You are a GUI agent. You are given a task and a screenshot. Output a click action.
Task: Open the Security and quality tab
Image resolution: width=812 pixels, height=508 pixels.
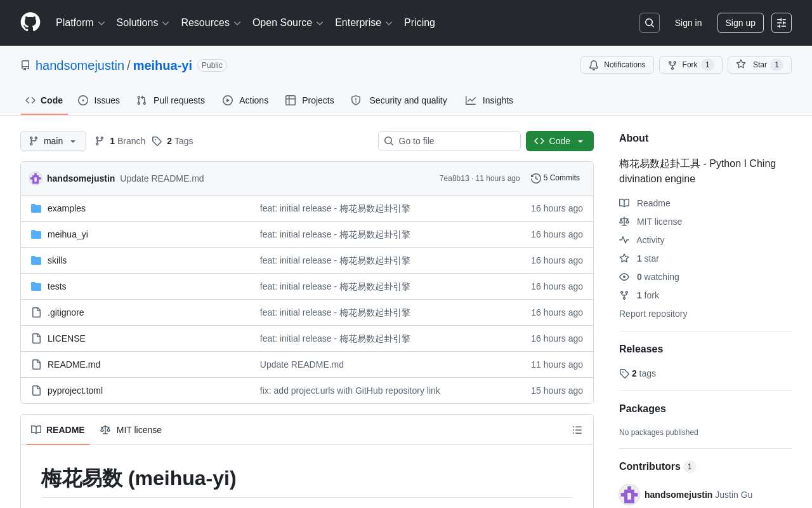399,100
